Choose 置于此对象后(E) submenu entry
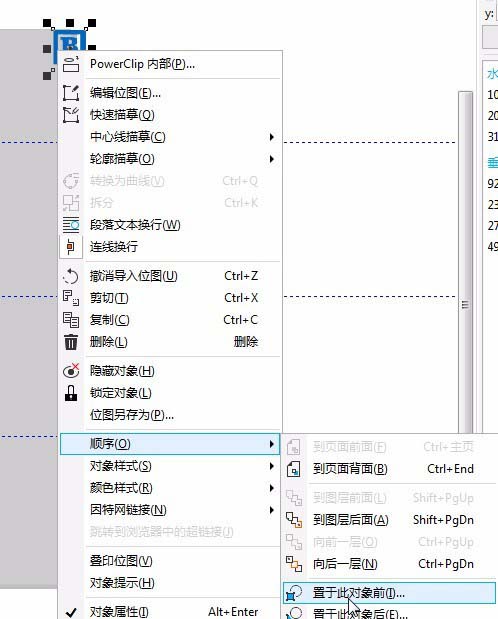Image resolution: width=498 pixels, height=619 pixels. tap(389, 613)
